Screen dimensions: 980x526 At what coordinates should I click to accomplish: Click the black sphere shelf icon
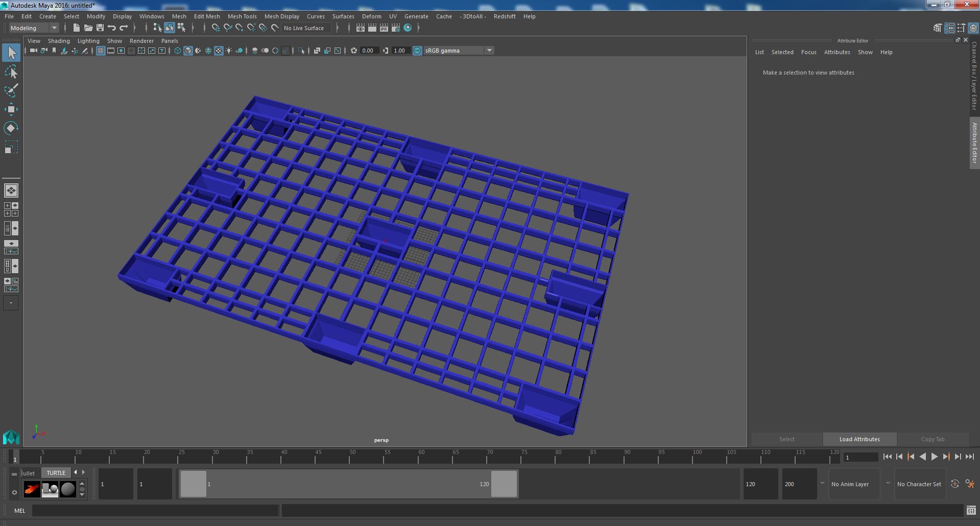point(68,489)
